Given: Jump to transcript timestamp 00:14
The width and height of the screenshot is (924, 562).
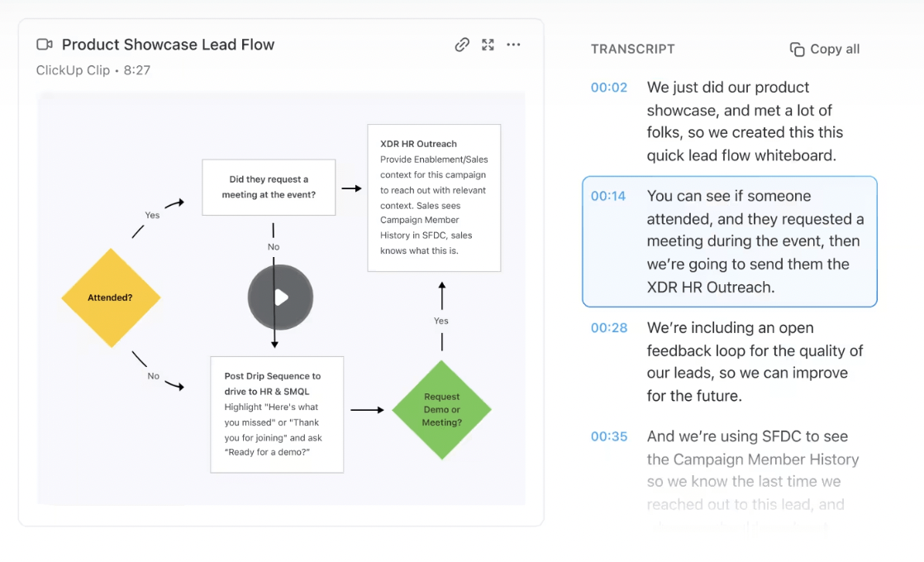Looking at the screenshot, I should coord(608,196).
